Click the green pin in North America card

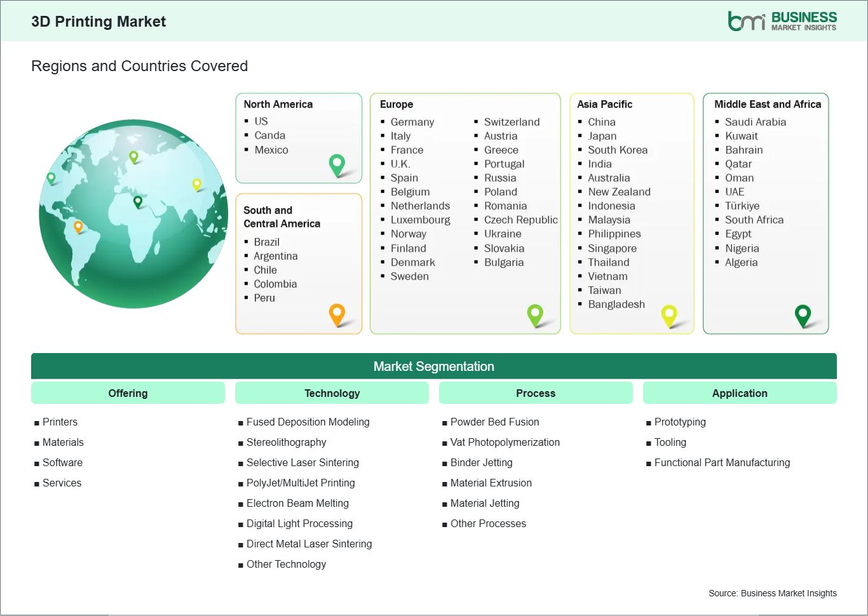pos(337,164)
